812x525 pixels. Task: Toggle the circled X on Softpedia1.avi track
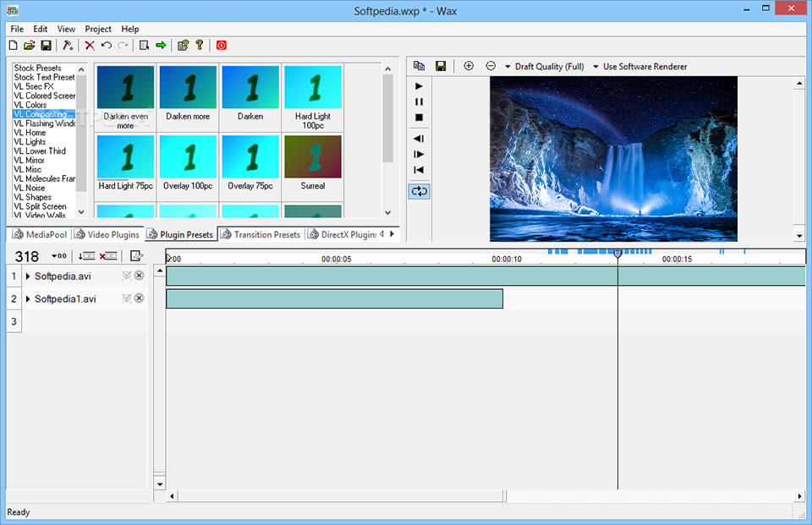139,298
